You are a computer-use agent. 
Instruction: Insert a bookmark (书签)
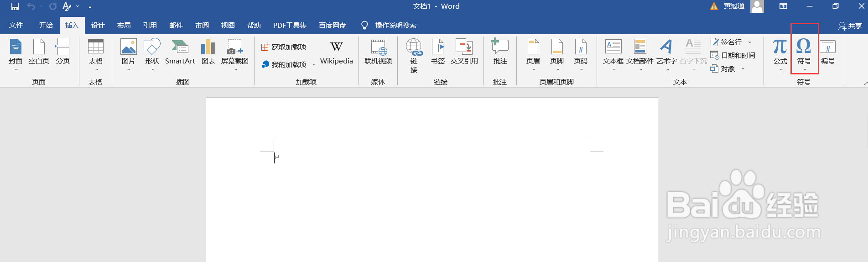pos(438,52)
